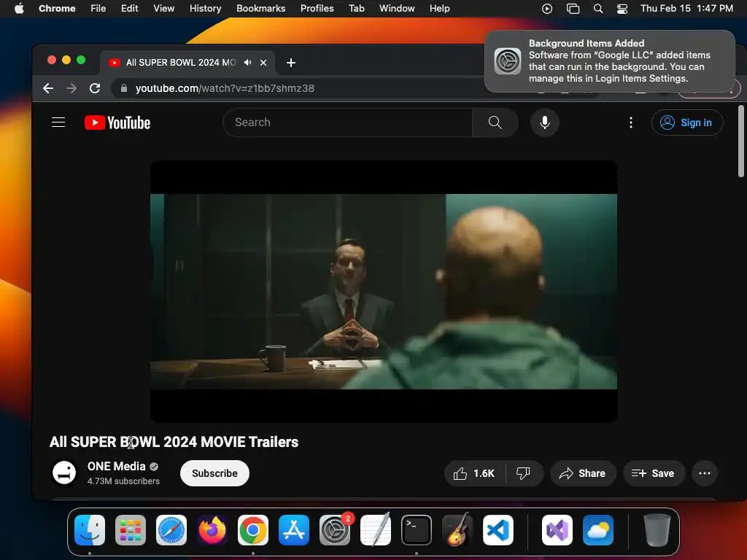747x560 pixels.
Task: Click the Share button
Action: click(x=583, y=473)
